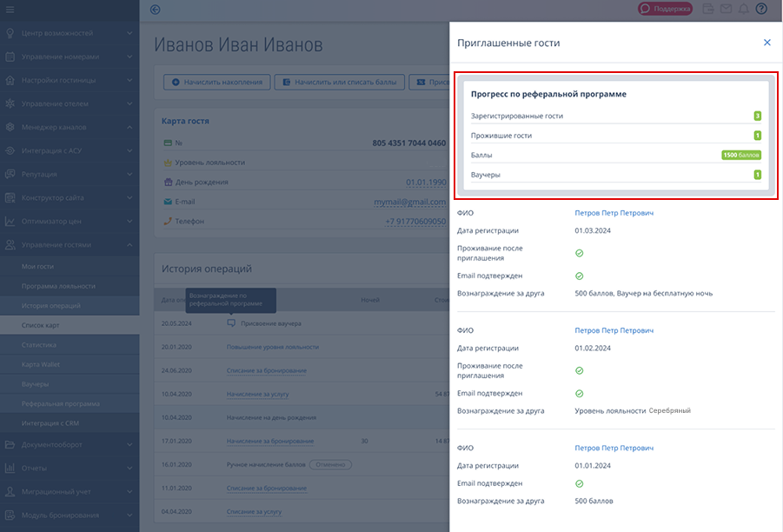The height and width of the screenshot is (532, 783).
Task: Open the mail envelope icon
Action: tap(726, 10)
